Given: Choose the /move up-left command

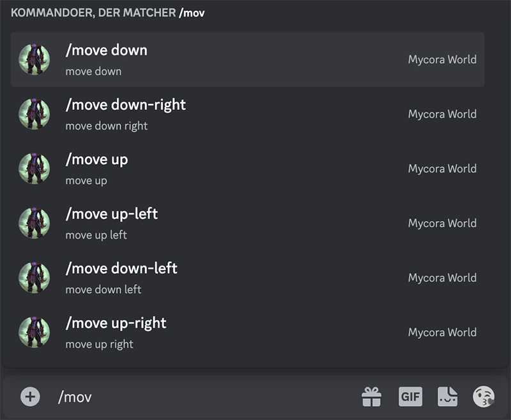Looking at the screenshot, I should click(248, 223).
